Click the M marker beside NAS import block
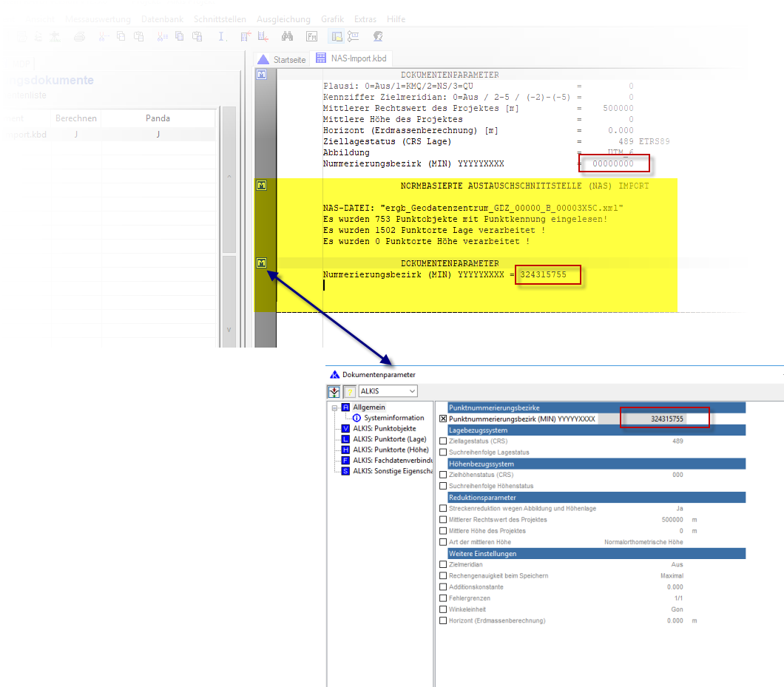 point(261,185)
